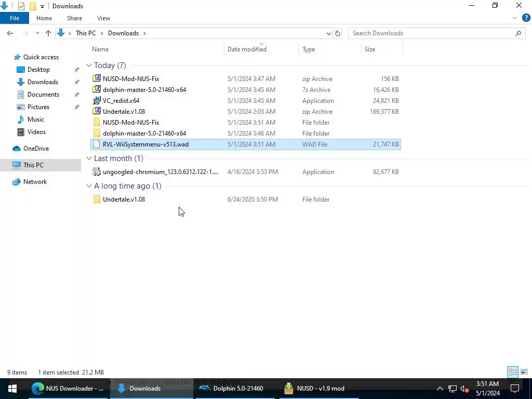The height and width of the screenshot is (399, 532).
Task: Click the Desktop icon in the sidebar
Action: click(21, 70)
